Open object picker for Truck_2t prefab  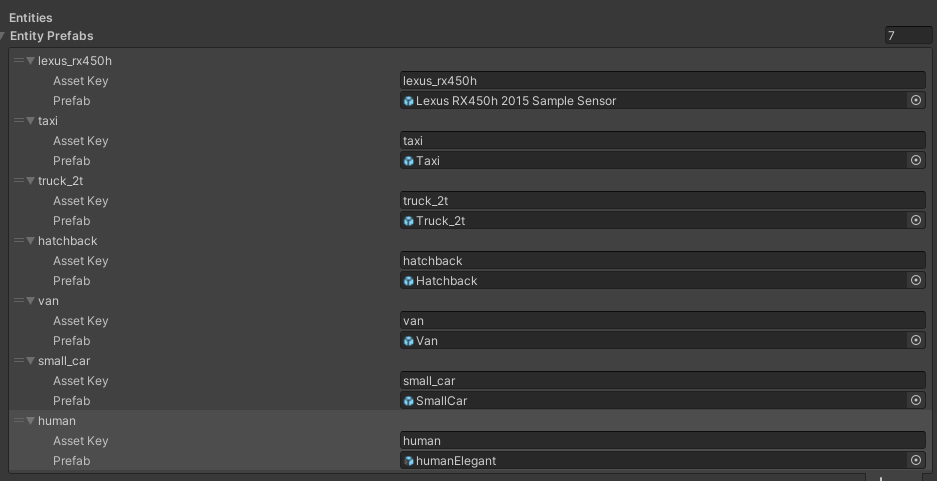[x=915, y=221]
